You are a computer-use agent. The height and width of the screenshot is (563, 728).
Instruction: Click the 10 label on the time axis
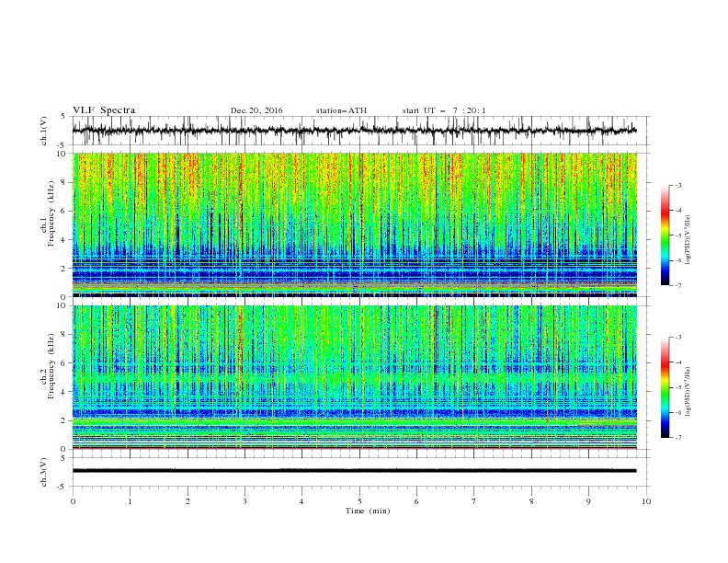tap(646, 501)
